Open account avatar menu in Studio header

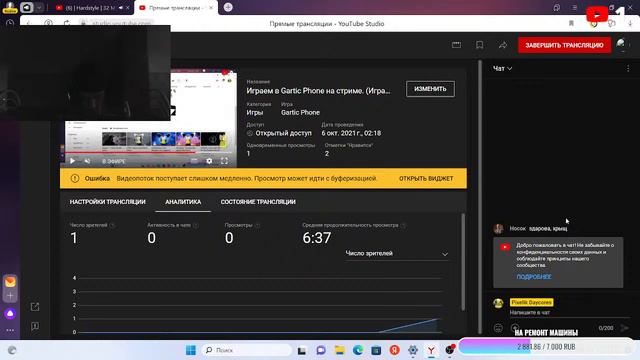pos(621,44)
